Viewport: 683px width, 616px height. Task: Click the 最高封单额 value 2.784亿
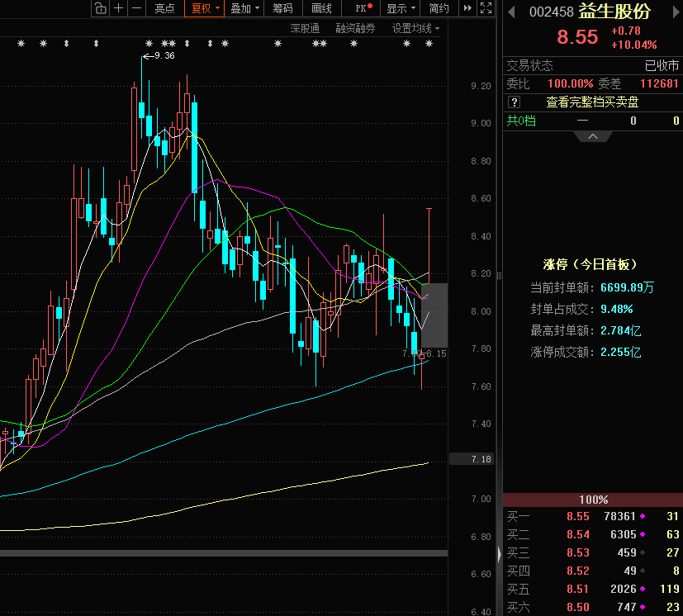click(621, 330)
